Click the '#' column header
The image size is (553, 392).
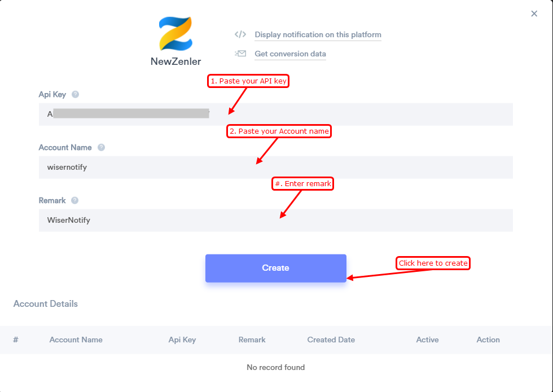click(x=16, y=340)
